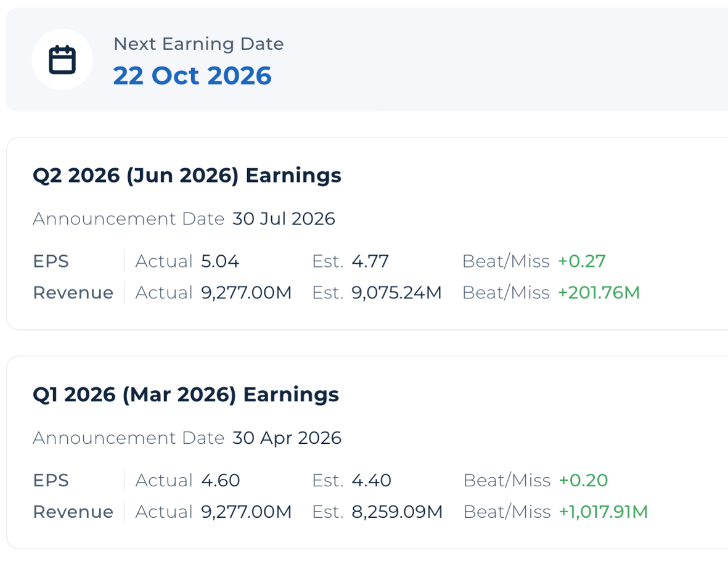Select the next earning date 22 Oct 2026

[x=192, y=76]
